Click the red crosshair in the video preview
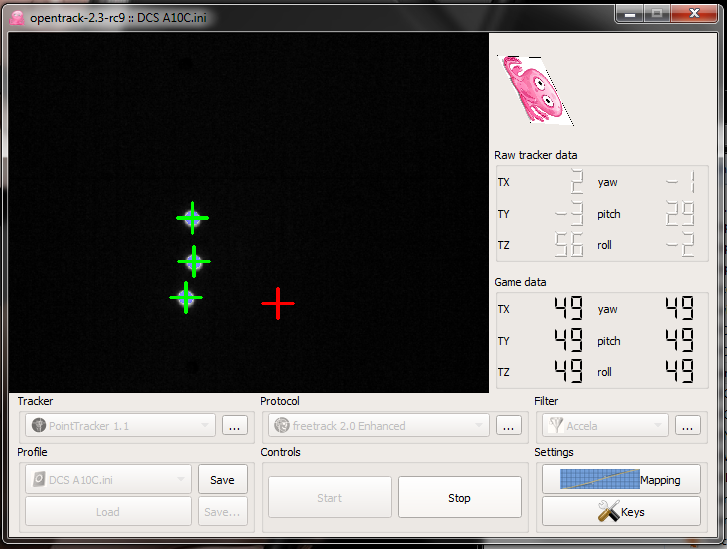The image size is (727, 549). coord(277,303)
